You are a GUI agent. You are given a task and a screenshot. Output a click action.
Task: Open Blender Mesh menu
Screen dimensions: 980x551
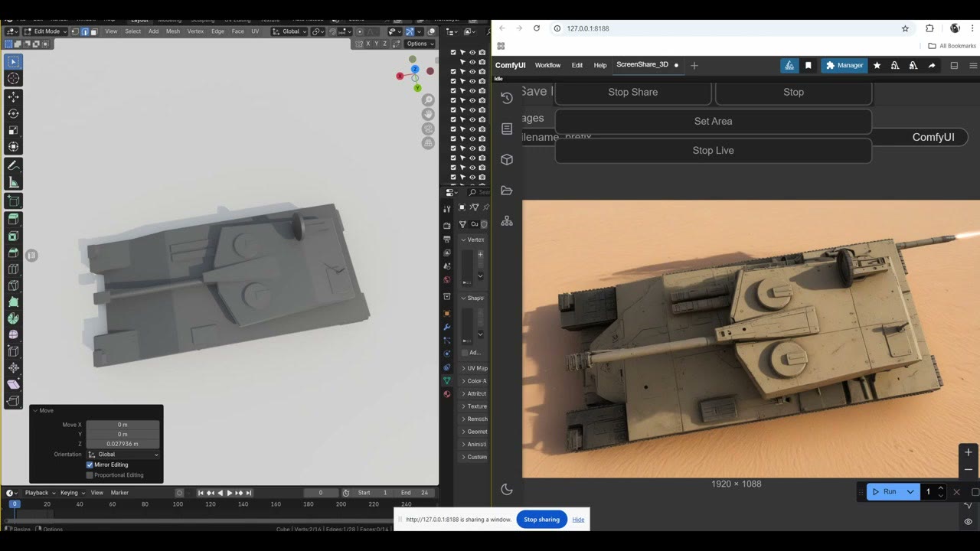pos(173,31)
